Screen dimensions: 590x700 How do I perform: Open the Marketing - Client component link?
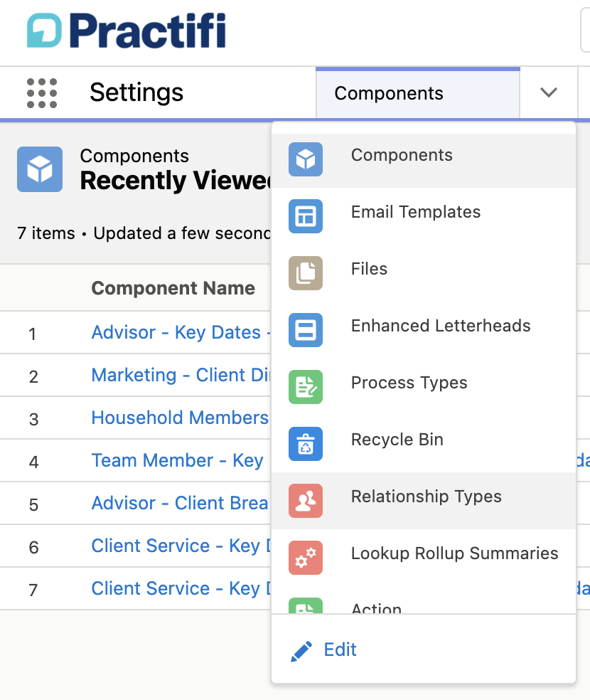click(181, 376)
